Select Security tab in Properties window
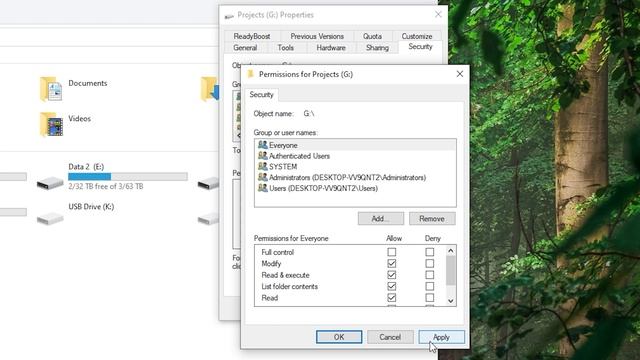The width and height of the screenshot is (640, 360). 420,47
